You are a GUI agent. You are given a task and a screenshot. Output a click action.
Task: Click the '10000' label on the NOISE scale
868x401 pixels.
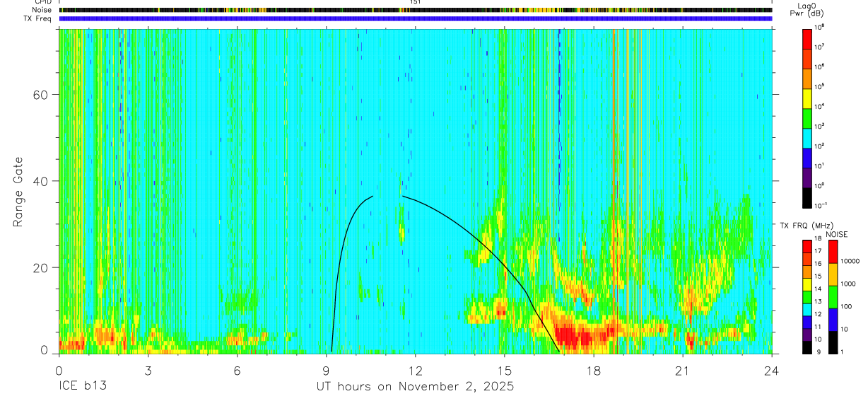tap(850, 261)
